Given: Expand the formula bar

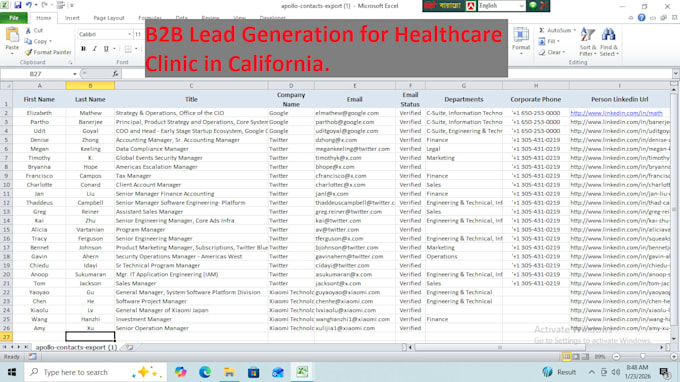Looking at the screenshot, I should pyautogui.click(x=675, y=74).
